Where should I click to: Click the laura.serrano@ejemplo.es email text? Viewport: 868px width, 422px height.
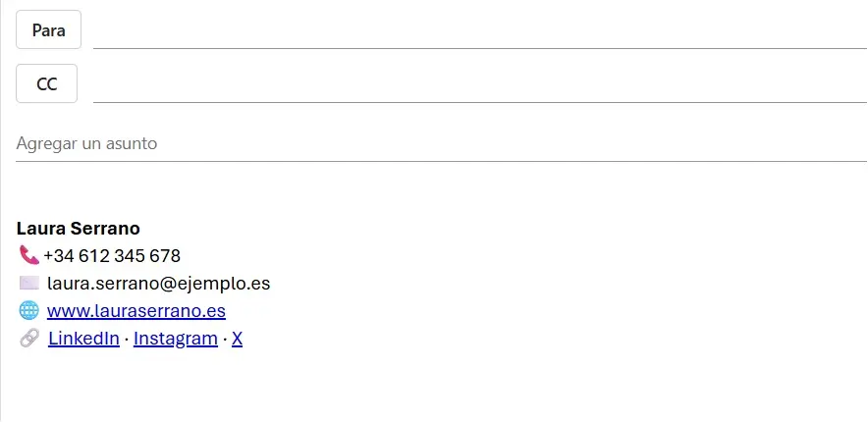[x=158, y=284]
